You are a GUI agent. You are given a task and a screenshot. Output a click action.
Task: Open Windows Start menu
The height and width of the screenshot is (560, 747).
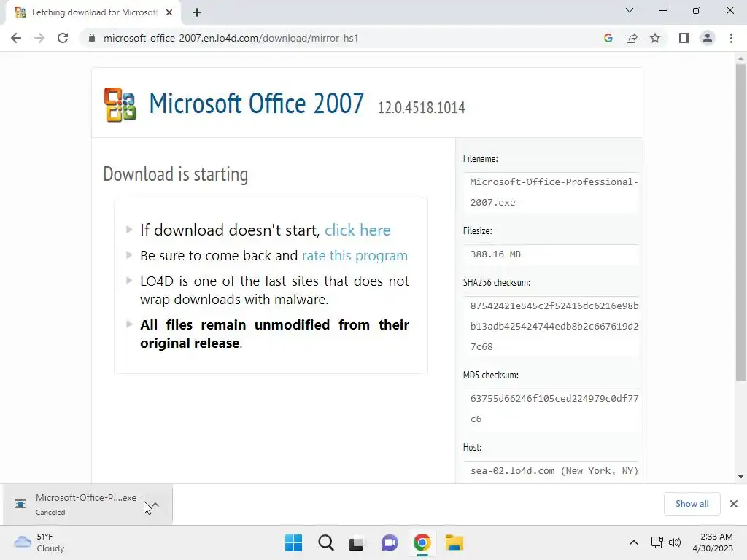293,542
